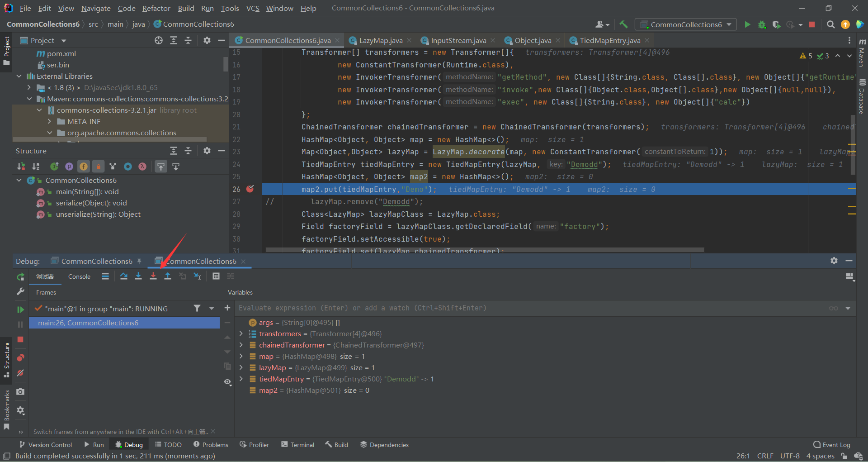Open the Evaluate Expression calculator icon

[x=216, y=276]
